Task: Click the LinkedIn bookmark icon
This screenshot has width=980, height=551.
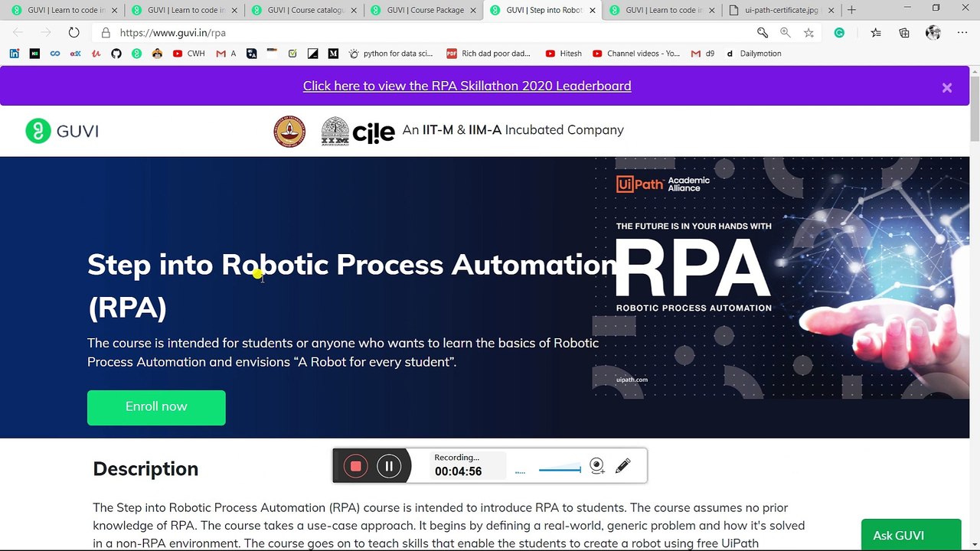Action: click(x=15, y=54)
